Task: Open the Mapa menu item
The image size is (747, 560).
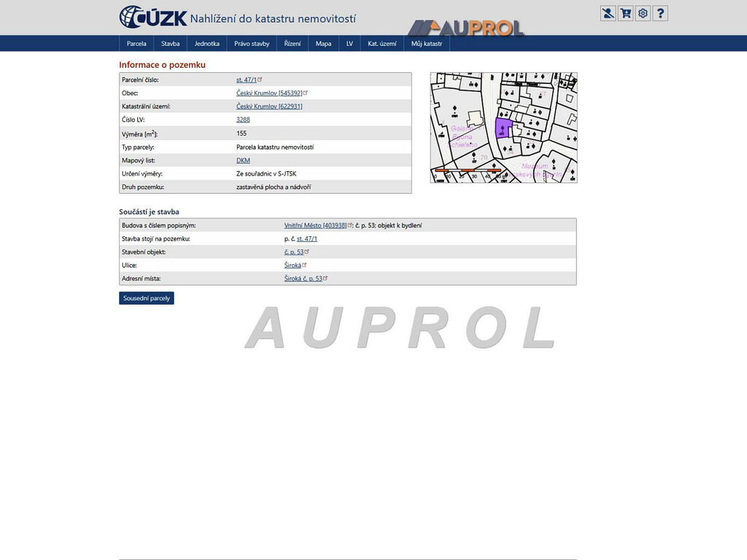Action: tap(323, 44)
